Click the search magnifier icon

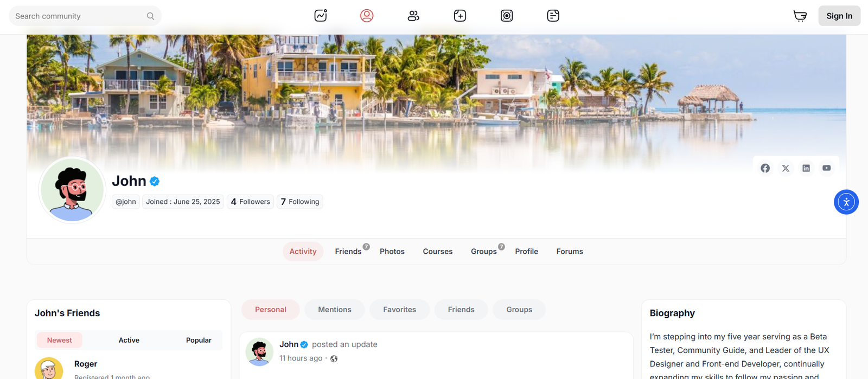click(x=150, y=16)
